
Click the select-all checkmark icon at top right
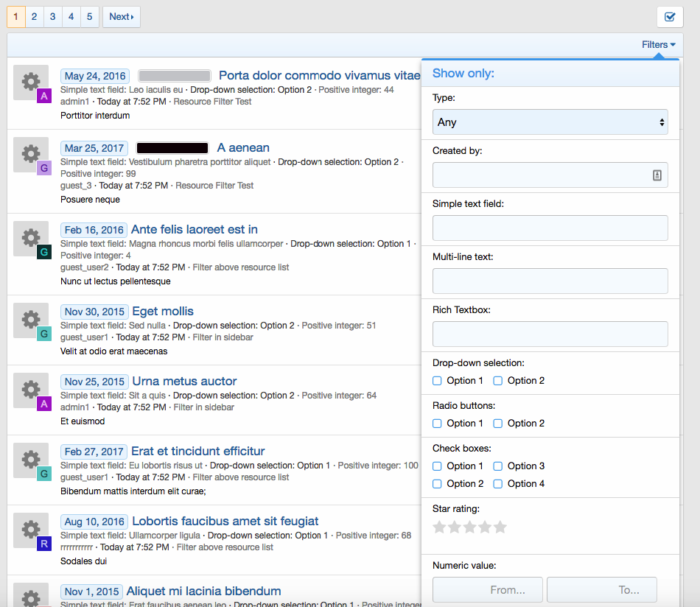click(669, 17)
